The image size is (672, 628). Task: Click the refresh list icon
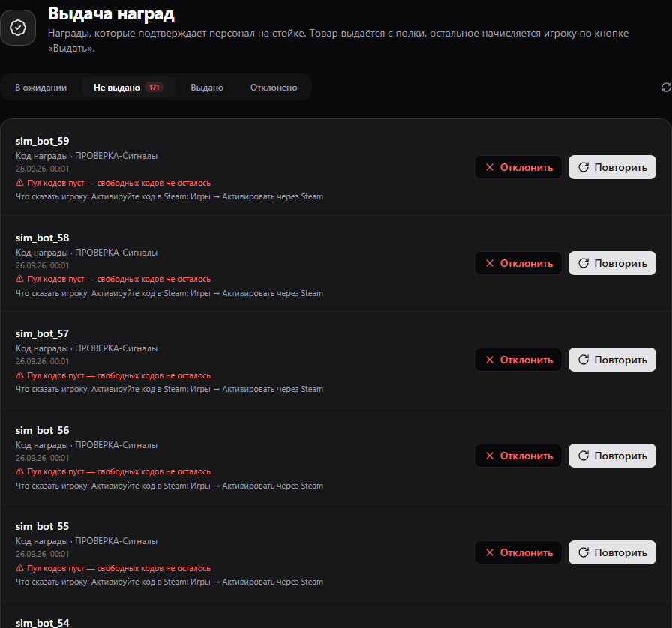tap(666, 88)
